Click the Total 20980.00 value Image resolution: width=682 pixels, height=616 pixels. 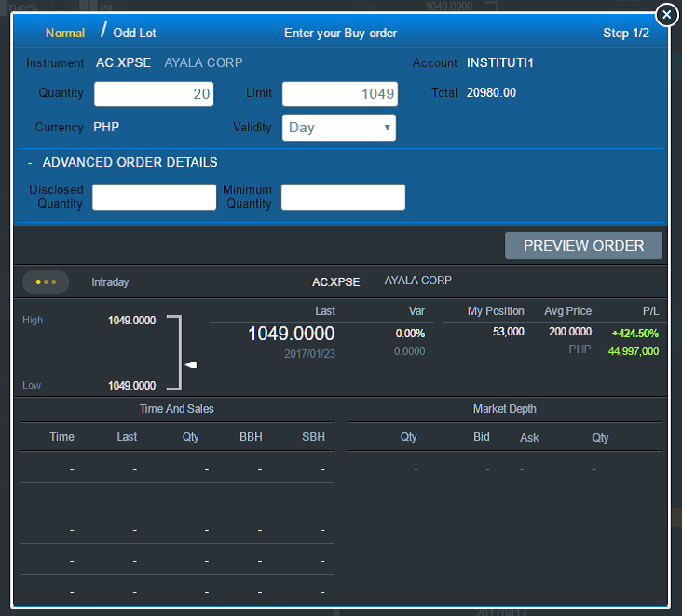coord(491,92)
